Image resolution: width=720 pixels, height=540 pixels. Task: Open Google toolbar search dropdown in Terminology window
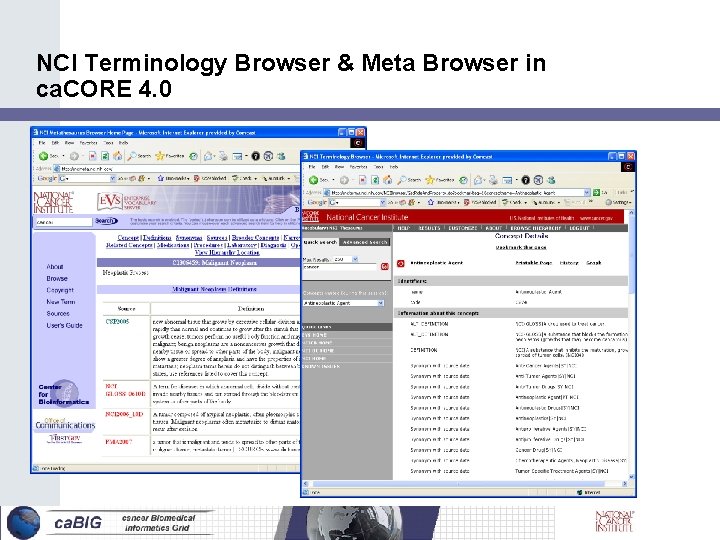click(382, 202)
